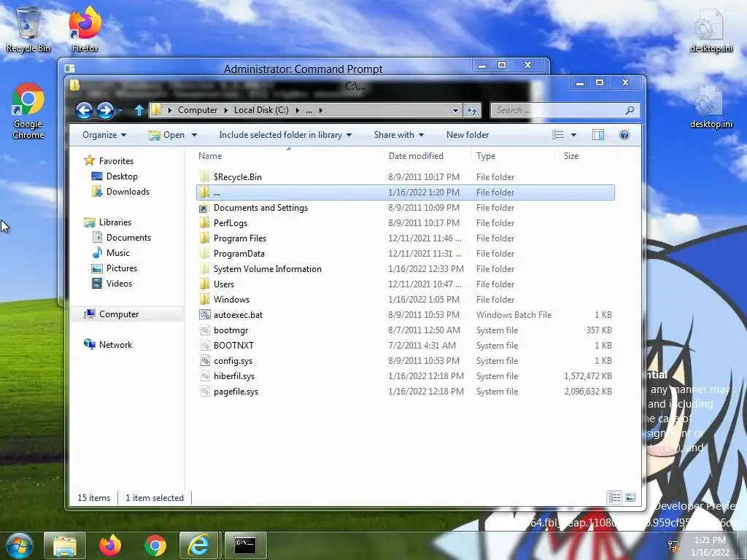Select the Users folder row

(x=406, y=284)
